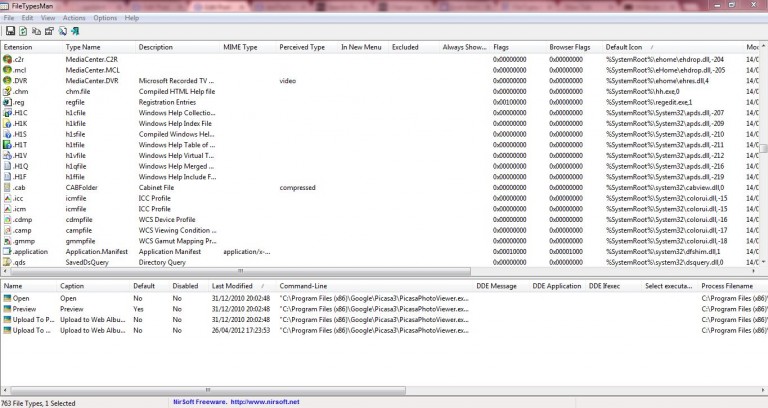
Task: Click the Save toolbar icon
Action: pyautogui.click(x=9, y=32)
